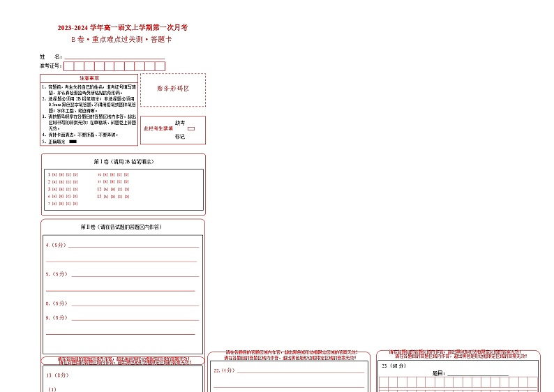Screen dimensions: 554x392
Task: Click the 题目 title line under question 23
Action: tap(478, 374)
